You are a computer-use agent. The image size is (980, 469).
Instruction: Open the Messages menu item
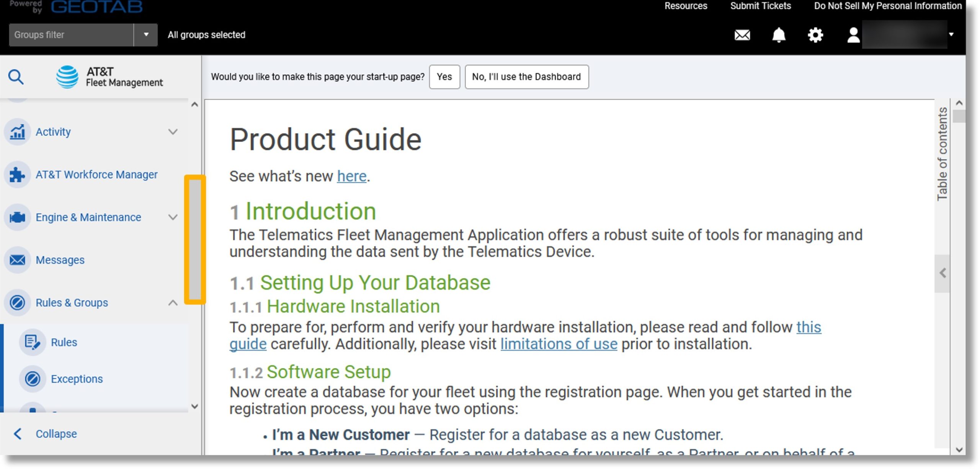(60, 260)
